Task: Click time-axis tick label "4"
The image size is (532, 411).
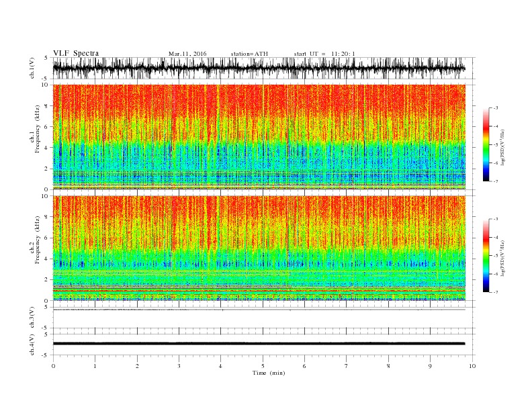Action: pyautogui.click(x=220, y=366)
